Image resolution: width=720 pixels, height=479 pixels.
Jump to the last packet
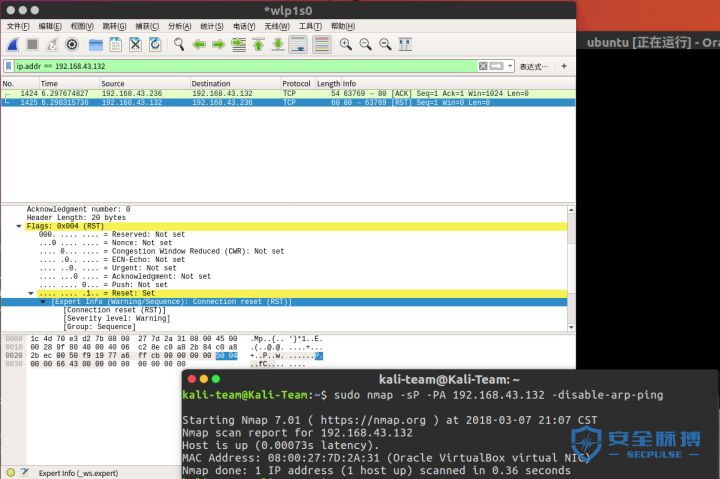point(278,45)
